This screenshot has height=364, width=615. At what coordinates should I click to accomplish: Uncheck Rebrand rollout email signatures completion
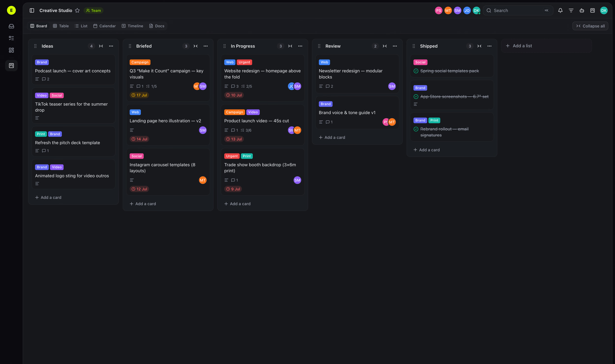coord(416,129)
